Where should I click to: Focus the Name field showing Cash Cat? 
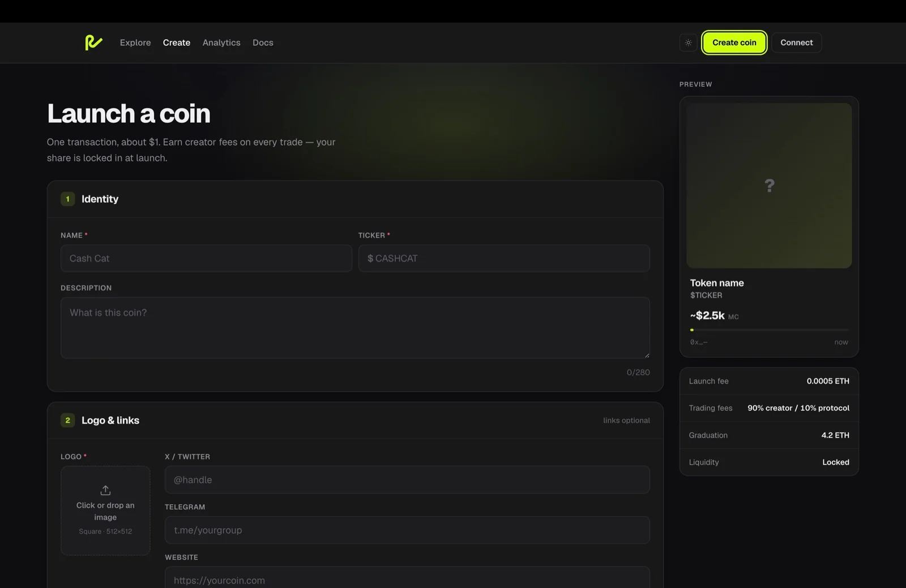[x=206, y=258]
